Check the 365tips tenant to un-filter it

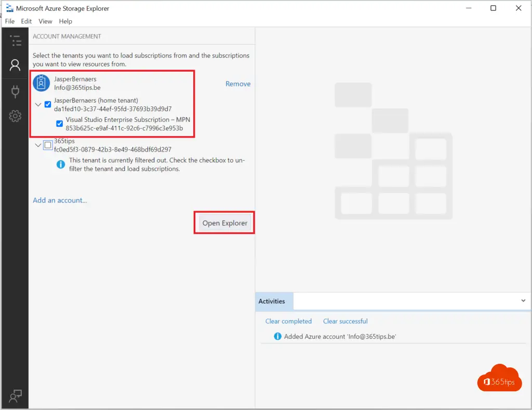click(47, 145)
